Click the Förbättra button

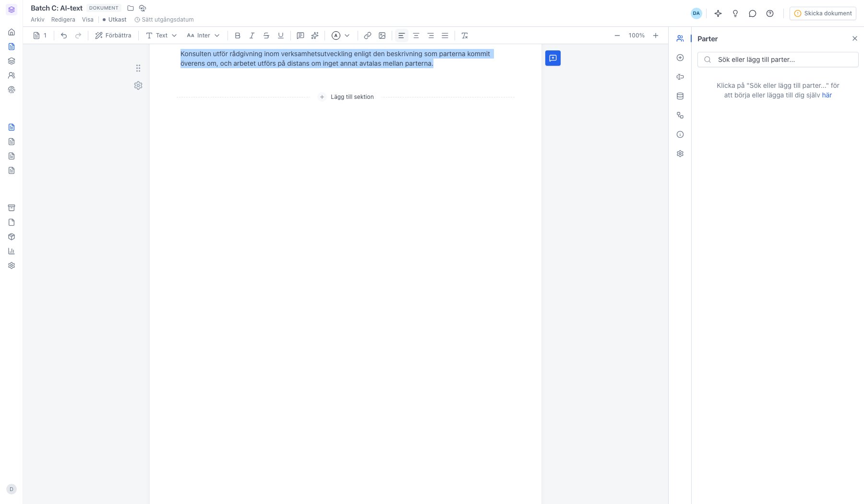pyautogui.click(x=113, y=36)
